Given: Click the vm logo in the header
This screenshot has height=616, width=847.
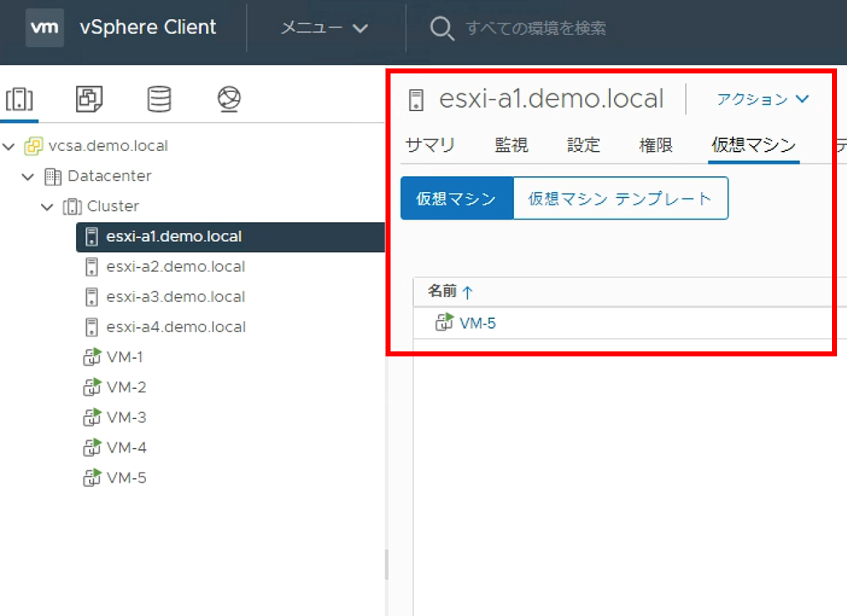Looking at the screenshot, I should click(x=44, y=27).
